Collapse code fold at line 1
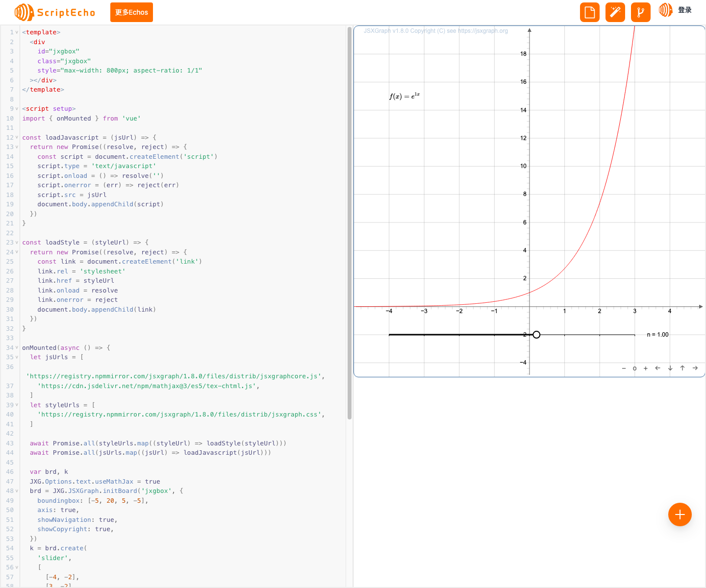The width and height of the screenshot is (706, 588). (x=17, y=32)
